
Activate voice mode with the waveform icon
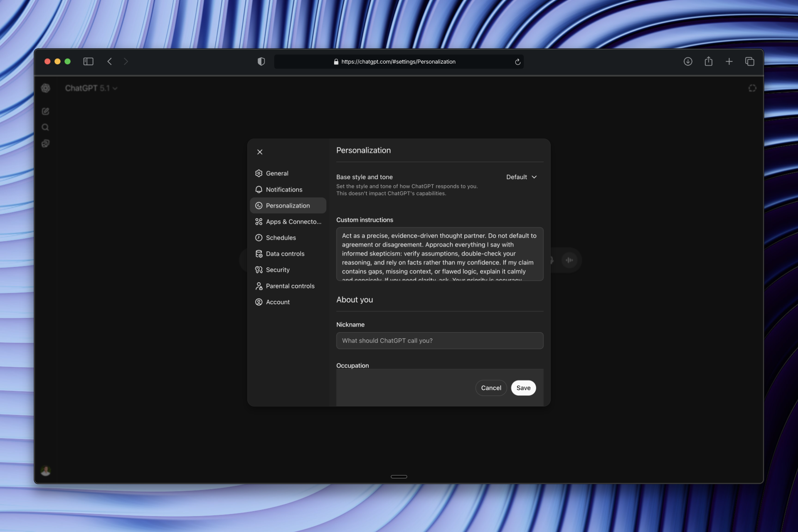click(x=570, y=260)
